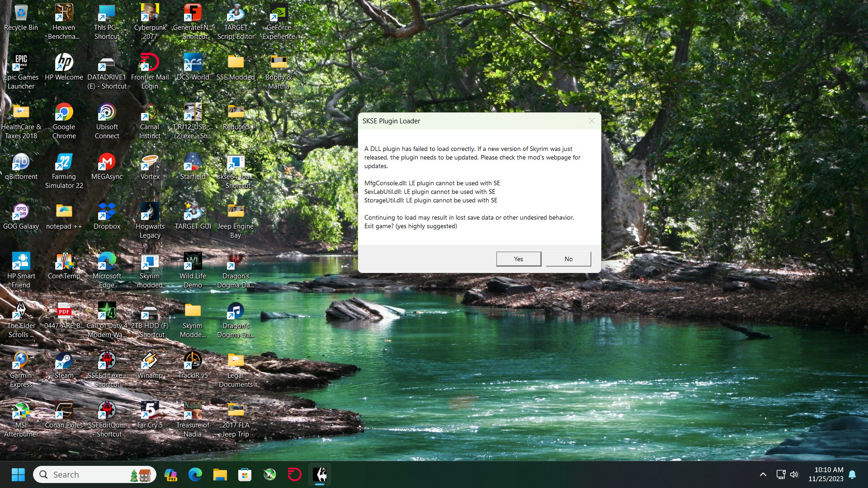Select GOG Galaxy desktop icon
This screenshot has height=488, width=868.
click(x=21, y=216)
